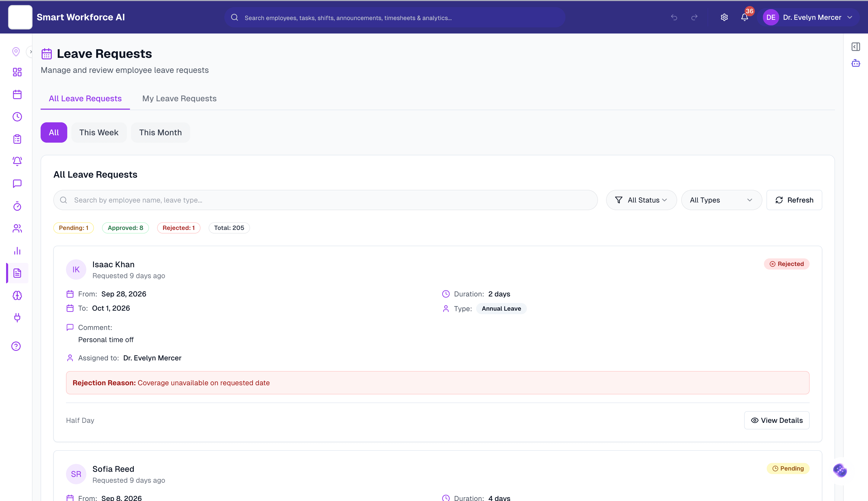Open the AI assistant robot icon
The height and width of the screenshot is (501, 868).
[856, 63]
